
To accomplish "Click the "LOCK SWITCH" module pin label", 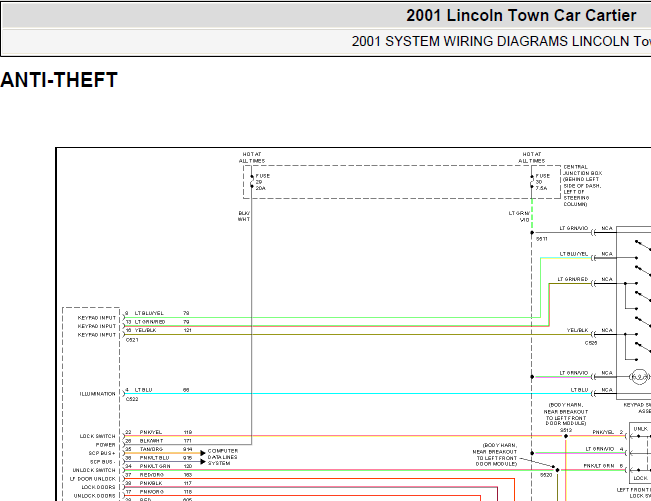I will click(x=98, y=436).
